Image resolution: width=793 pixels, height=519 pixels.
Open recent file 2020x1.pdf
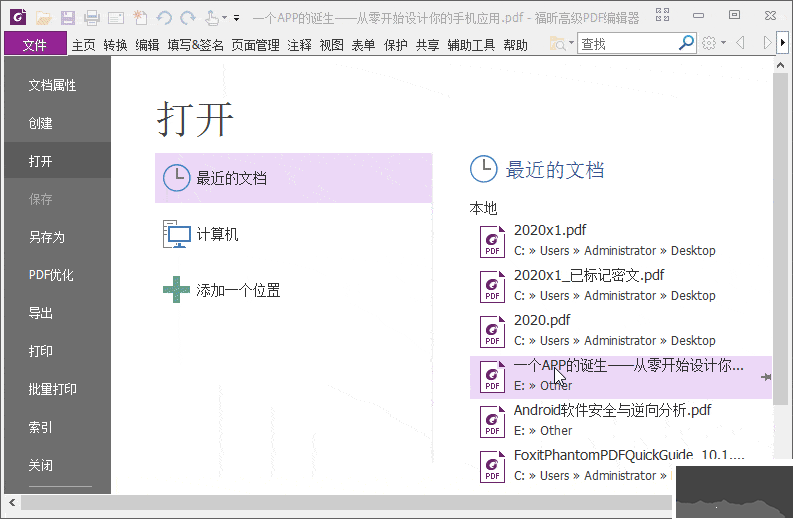click(621, 240)
